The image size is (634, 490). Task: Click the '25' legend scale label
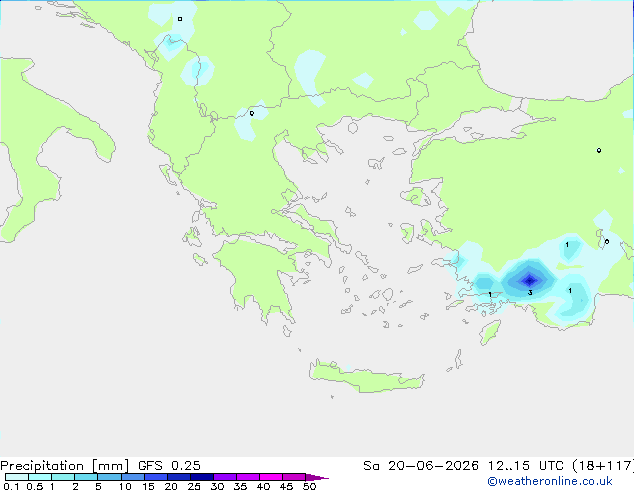tap(194, 486)
